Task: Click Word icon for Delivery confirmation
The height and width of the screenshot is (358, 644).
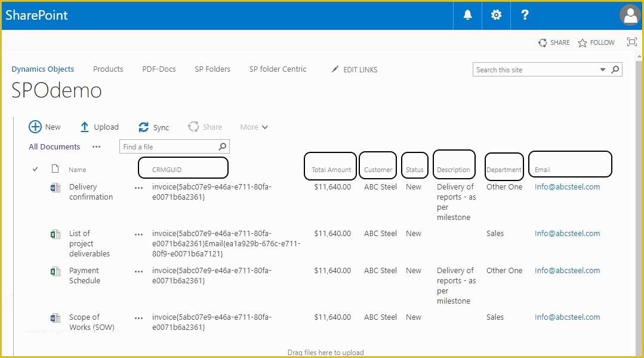Action: (x=55, y=188)
